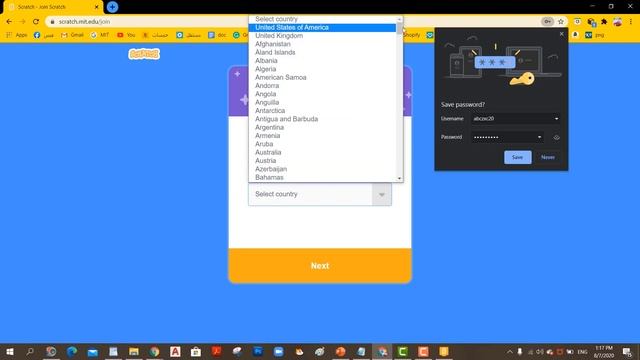Screen dimensions: 640x360
Task: Open notification center in system tray
Action: (x=627, y=352)
